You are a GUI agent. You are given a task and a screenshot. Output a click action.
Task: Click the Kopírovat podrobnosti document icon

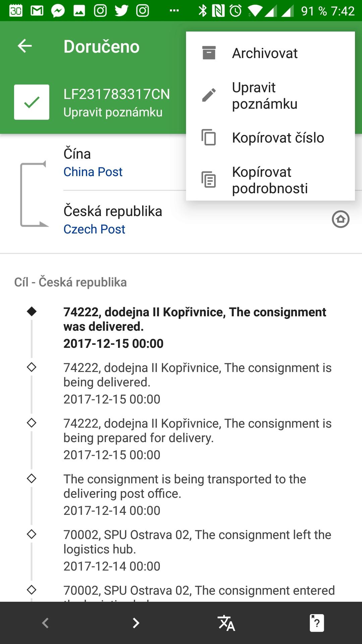pyautogui.click(x=209, y=180)
